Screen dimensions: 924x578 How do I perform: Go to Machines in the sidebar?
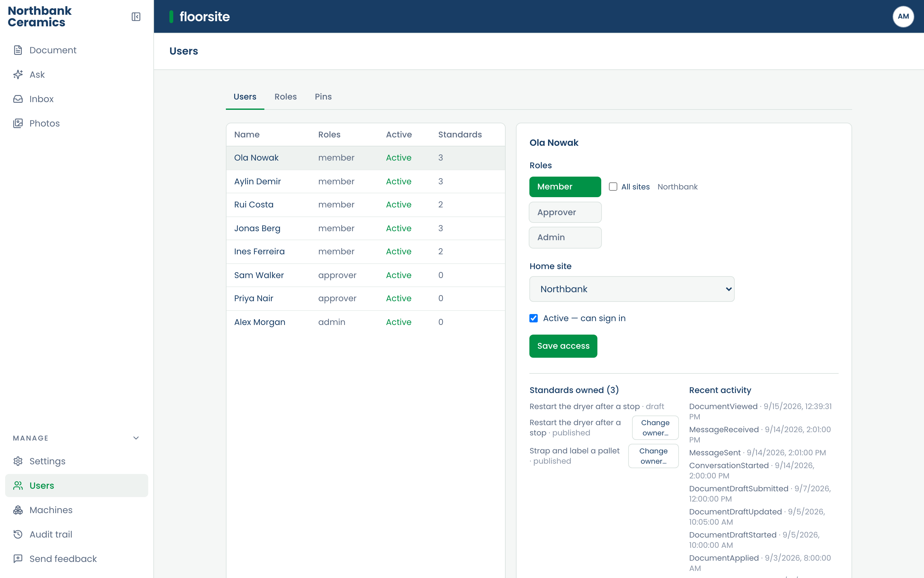click(76, 510)
